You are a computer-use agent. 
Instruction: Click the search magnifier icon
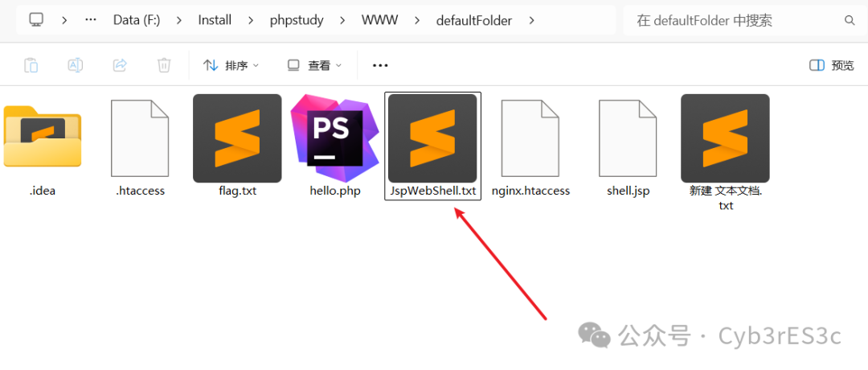[850, 20]
